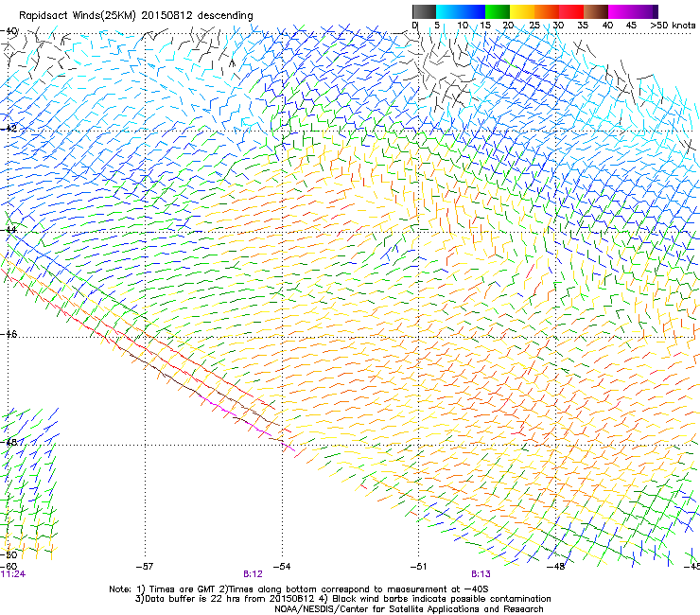Screen dimensions: 700x615
Task: Click the -50 latitude axis label
Action: tap(9, 554)
